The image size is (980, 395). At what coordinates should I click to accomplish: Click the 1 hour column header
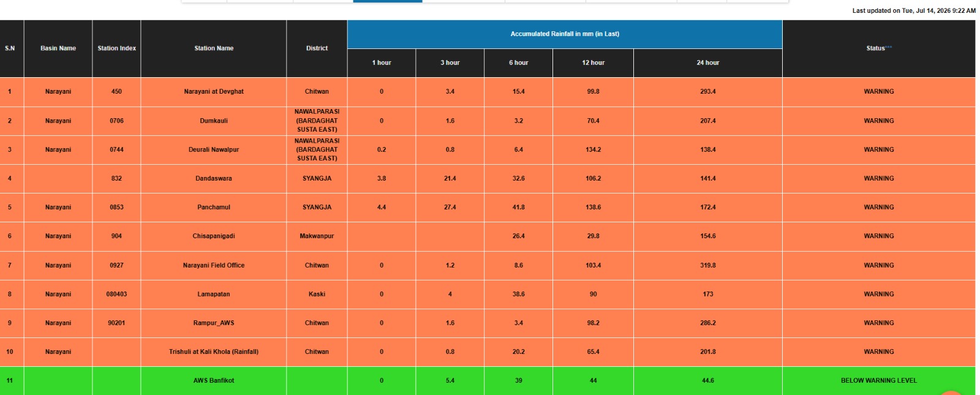click(382, 63)
